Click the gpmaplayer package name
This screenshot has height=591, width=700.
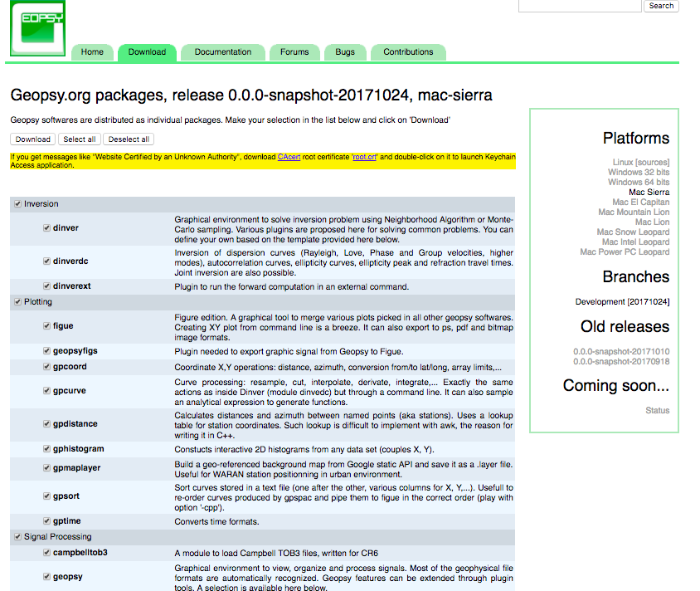click(x=77, y=468)
